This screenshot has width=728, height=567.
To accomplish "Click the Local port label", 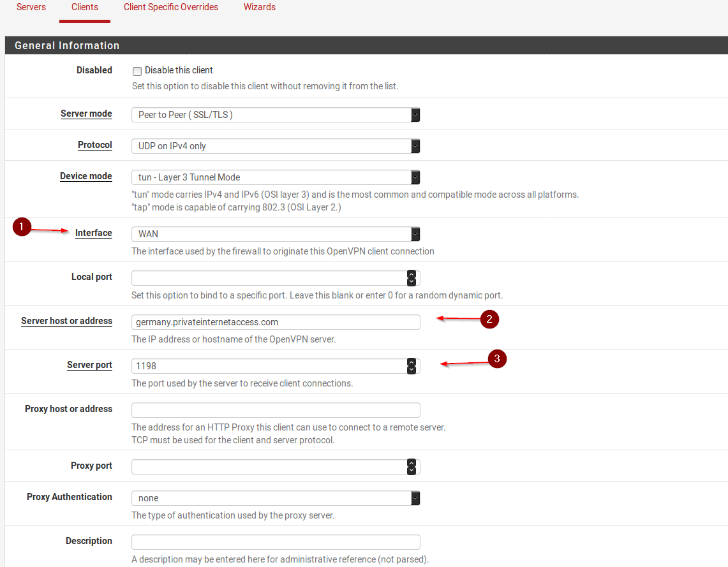I will pos(92,277).
